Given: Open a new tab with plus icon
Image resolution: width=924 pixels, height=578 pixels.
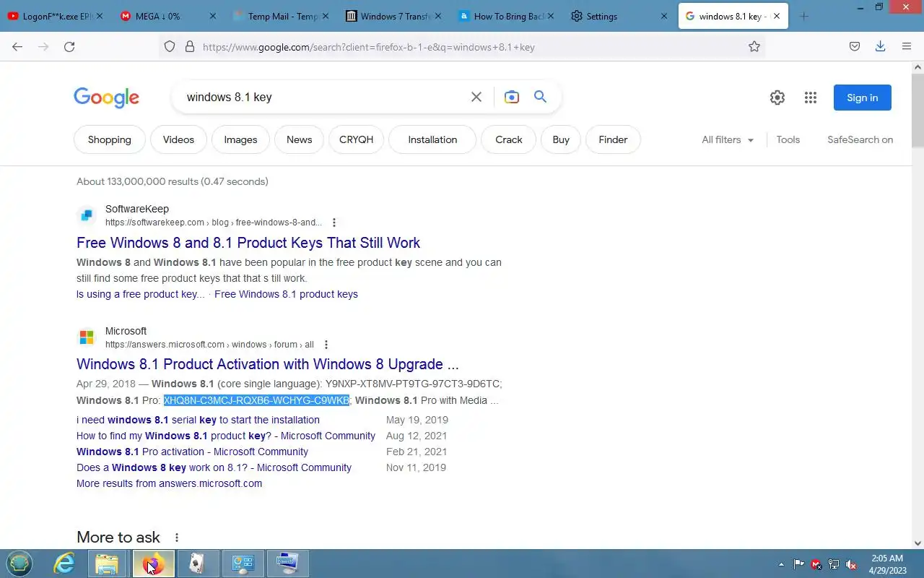Looking at the screenshot, I should pyautogui.click(x=804, y=16).
